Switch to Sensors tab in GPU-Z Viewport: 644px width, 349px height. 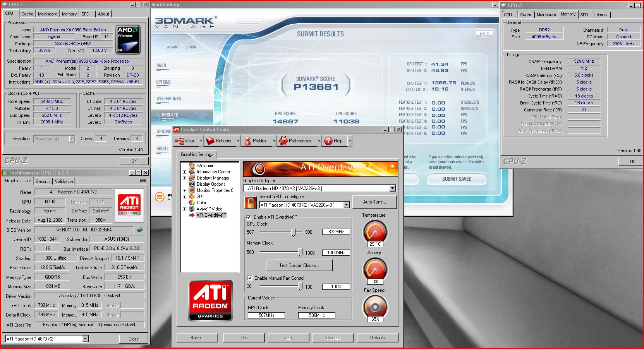43,181
